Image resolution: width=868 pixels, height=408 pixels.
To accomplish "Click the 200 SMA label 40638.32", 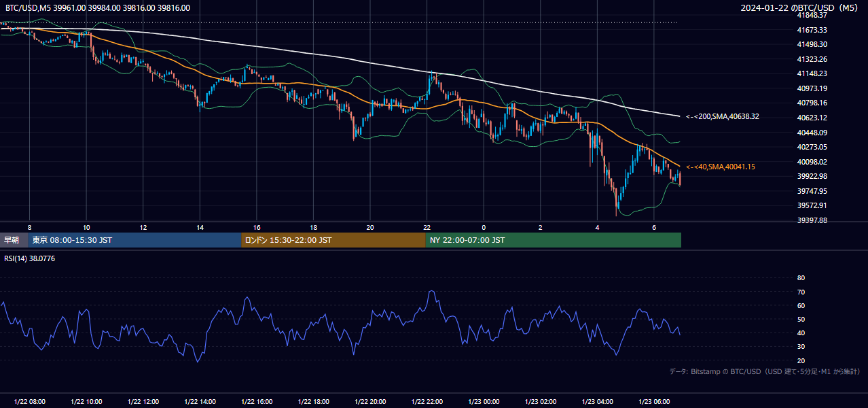I will [723, 116].
